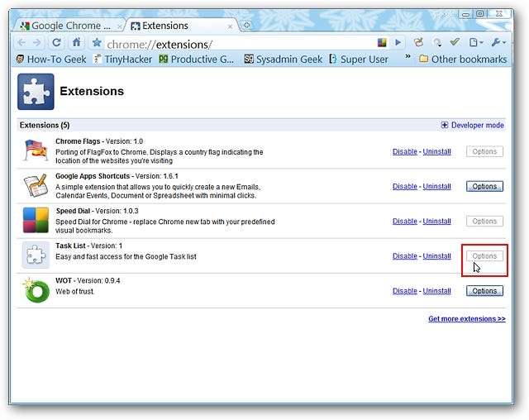
Task: Go back with the browser back arrow
Action: pos(21,43)
